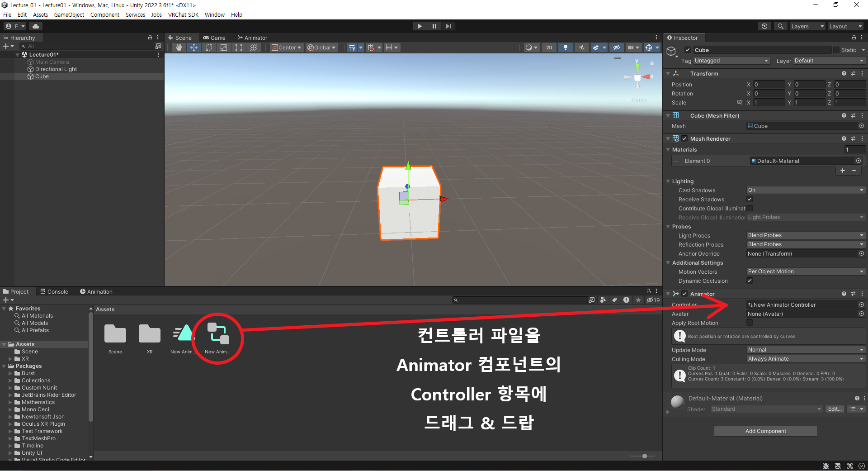The width and height of the screenshot is (868, 471).
Task: Click the Add Component button
Action: pos(765,431)
